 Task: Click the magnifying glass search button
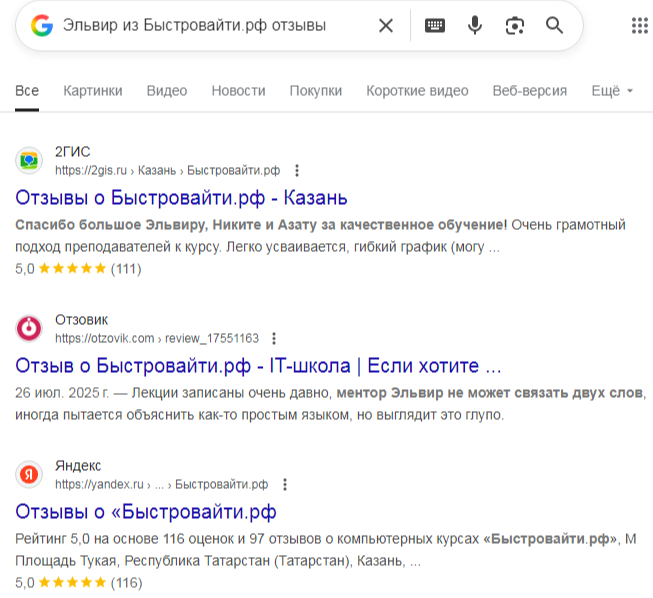coord(555,25)
